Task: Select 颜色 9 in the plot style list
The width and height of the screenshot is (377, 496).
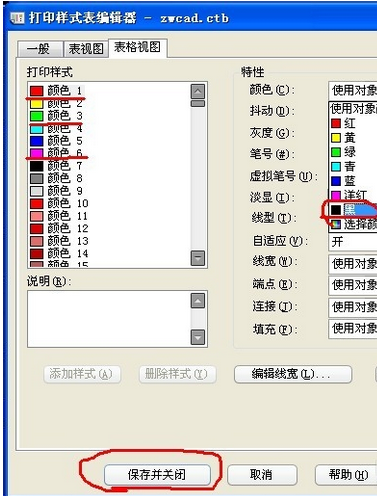Action: 57,191
